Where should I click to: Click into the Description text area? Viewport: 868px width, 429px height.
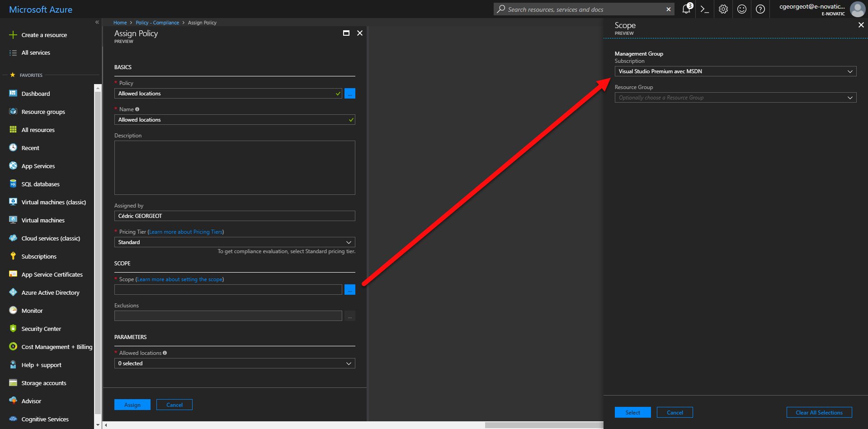(x=234, y=168)
